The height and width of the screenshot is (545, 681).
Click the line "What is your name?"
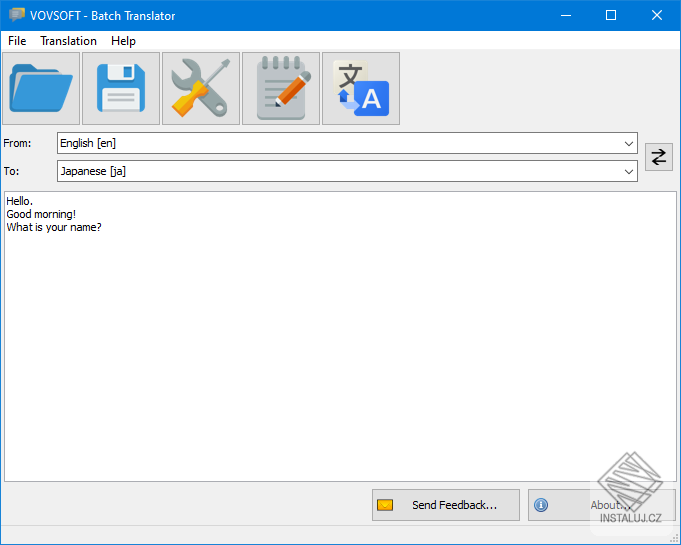click(54, 227)
